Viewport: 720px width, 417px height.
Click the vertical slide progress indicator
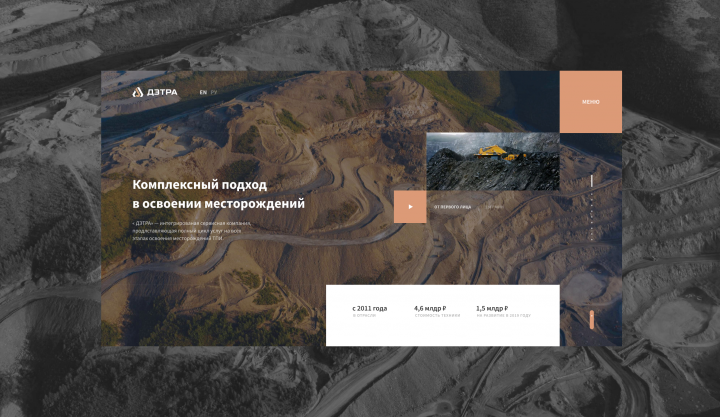pos(591,208)
